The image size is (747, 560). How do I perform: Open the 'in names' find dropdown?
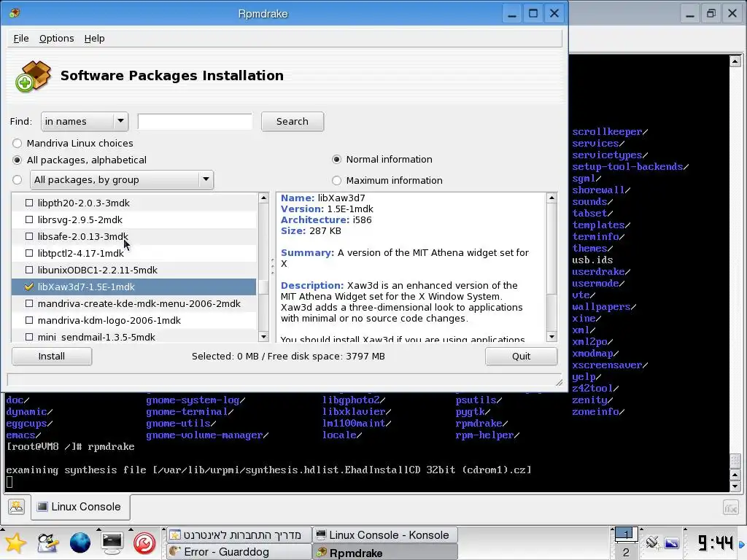[x=85, y=122]
